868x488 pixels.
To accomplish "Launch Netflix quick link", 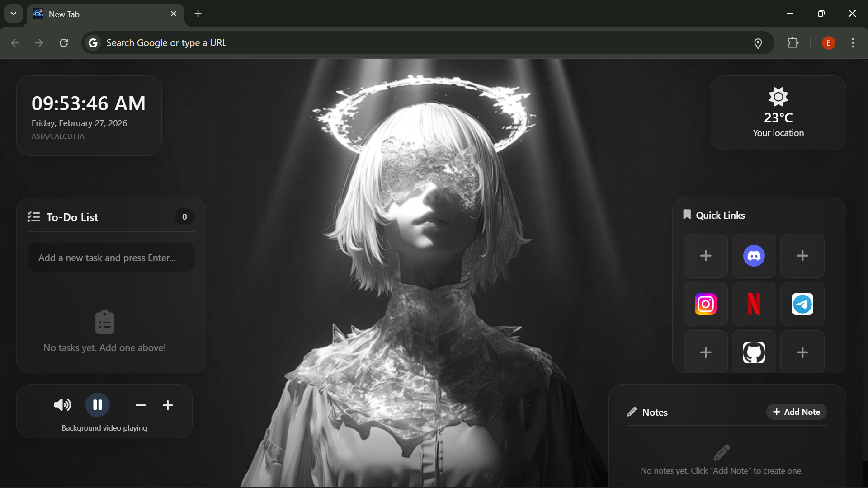I will click(x=754, y=304).
